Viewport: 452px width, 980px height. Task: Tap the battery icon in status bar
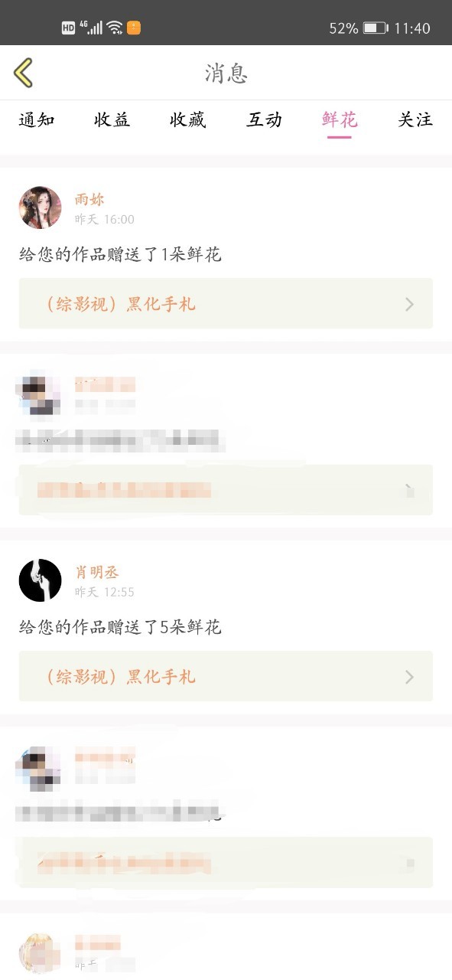pos(376,28)
